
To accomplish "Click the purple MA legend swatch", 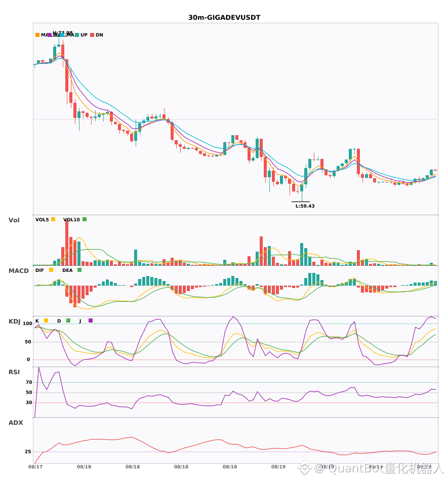I will tap(50, 35).
